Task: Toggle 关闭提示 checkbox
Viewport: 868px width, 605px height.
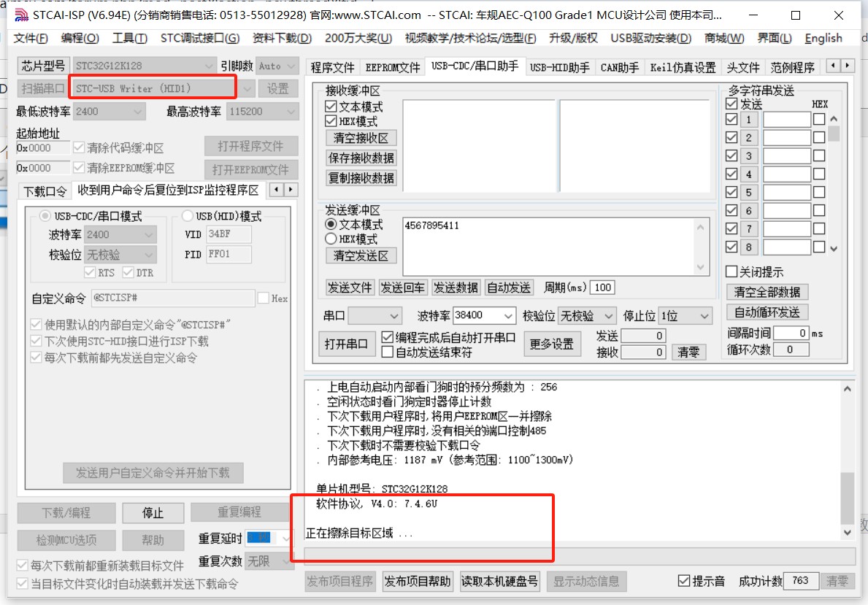Action: tap(731, 271)
